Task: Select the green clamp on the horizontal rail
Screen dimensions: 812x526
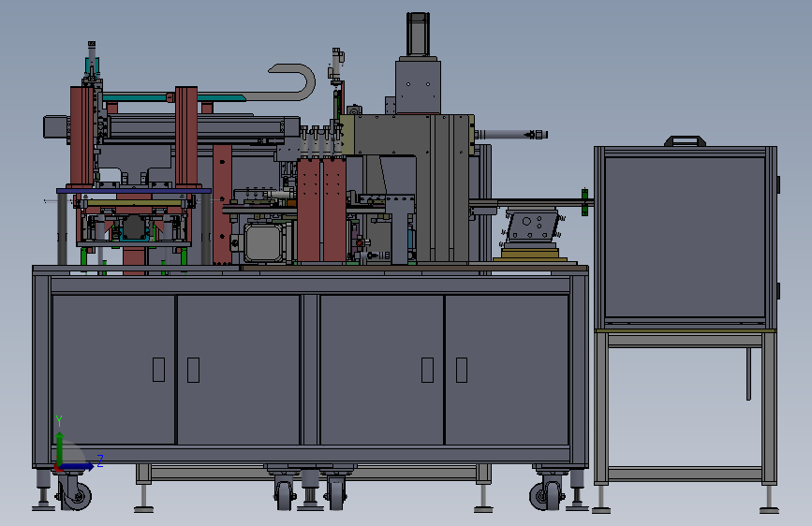Action: click(584, 202)
